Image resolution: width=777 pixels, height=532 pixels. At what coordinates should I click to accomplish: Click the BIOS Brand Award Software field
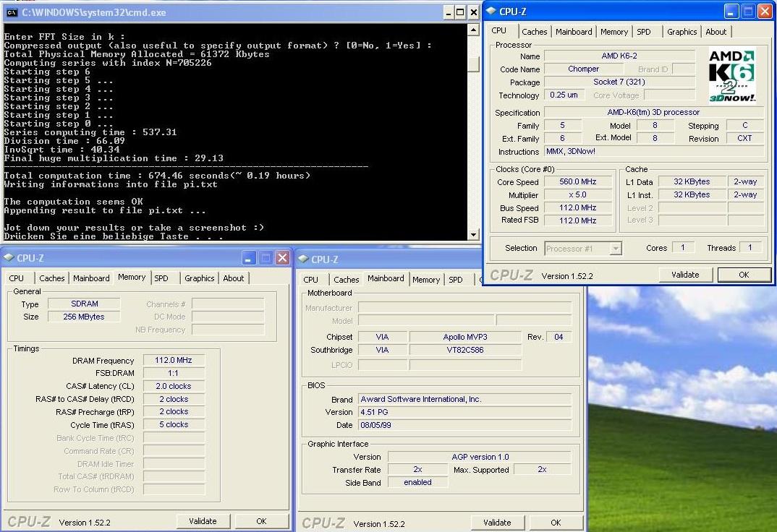(464, 399)
